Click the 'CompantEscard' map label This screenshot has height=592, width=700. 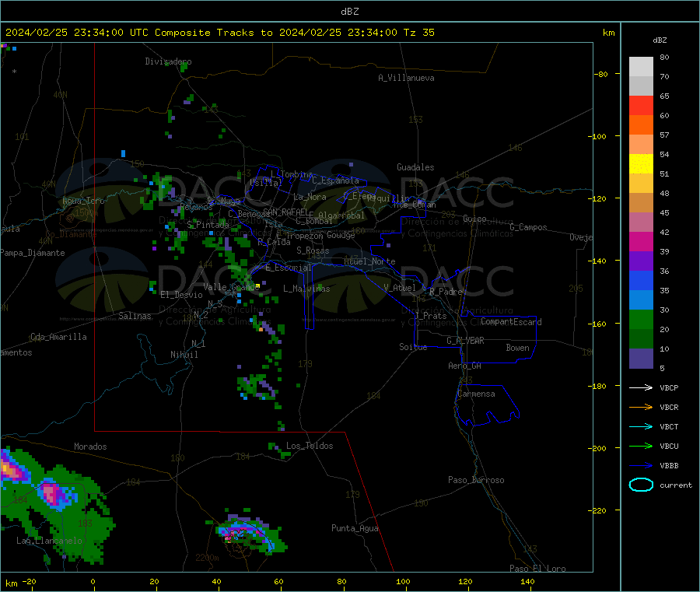(x=511, y=322)
